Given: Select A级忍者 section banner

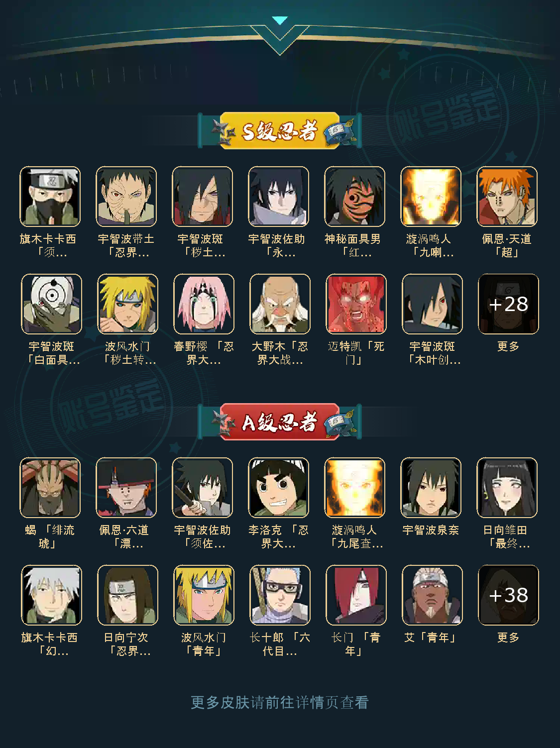Looking at the screenshot, I should [280, 422].
